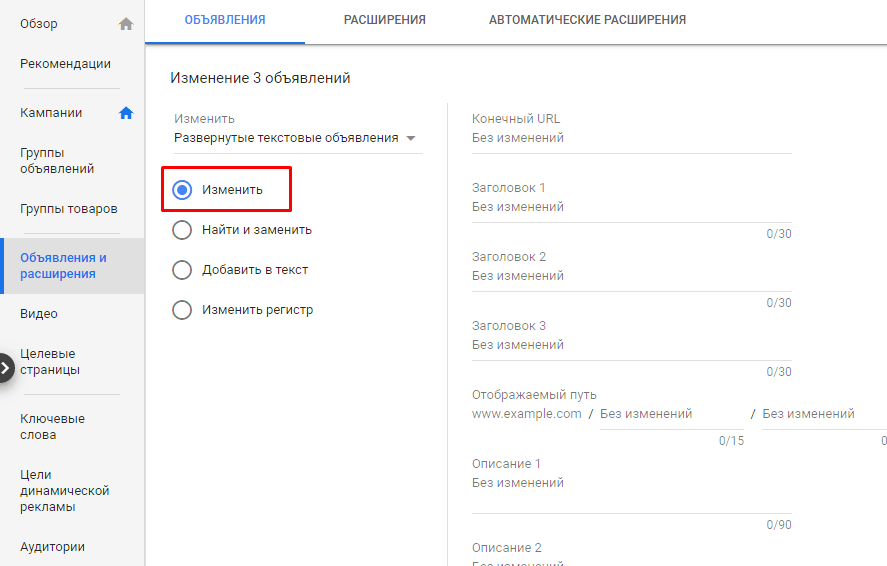Screen dimensions: 887x566
Task: Select Добавить в текст radio option
Action: [182, 270]
